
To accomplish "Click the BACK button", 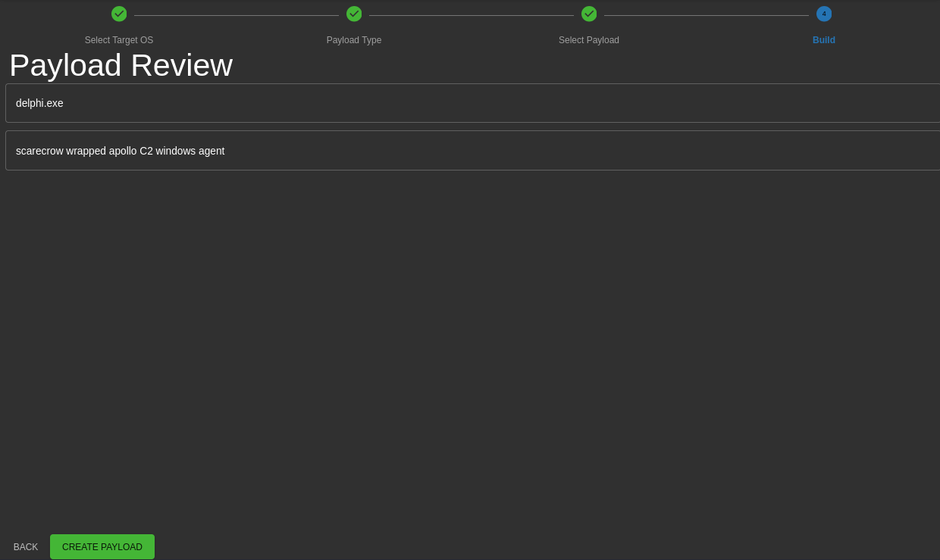I will 26,547.
